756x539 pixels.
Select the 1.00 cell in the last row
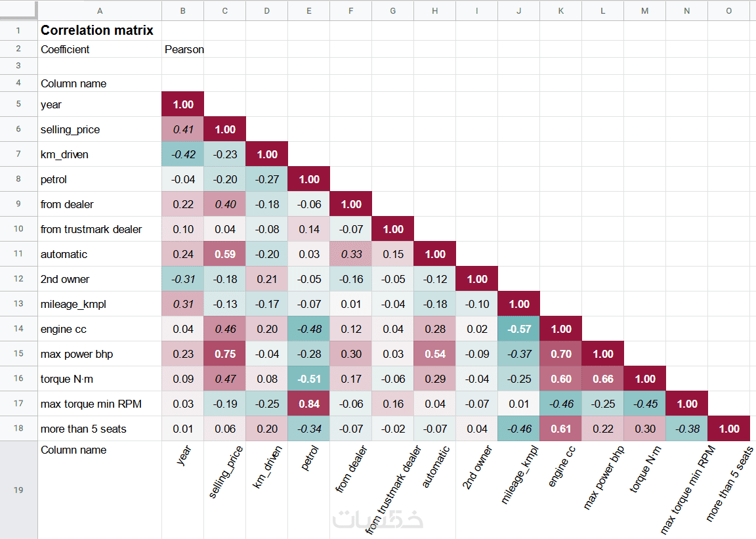tap(729, 429)
